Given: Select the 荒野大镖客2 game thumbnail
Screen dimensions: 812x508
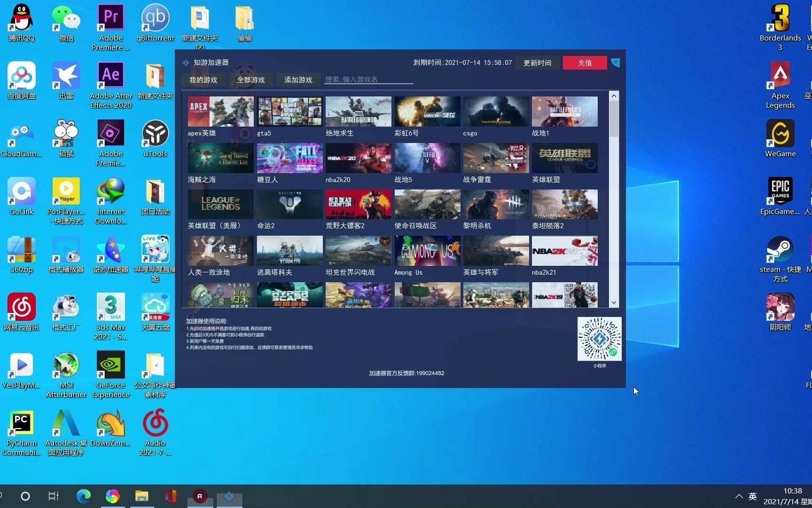Looking at the screenshot, I should (358, 204).
